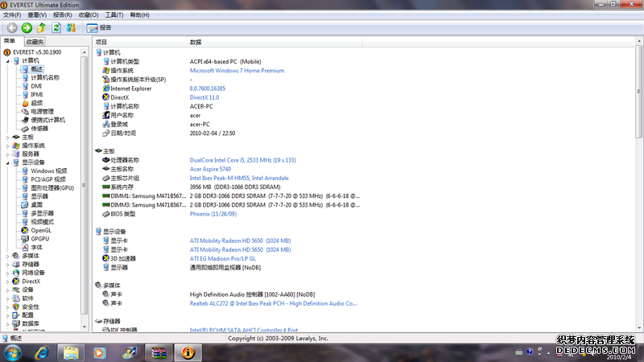Open the 查看(V) menu

click(x=37, y=14)
